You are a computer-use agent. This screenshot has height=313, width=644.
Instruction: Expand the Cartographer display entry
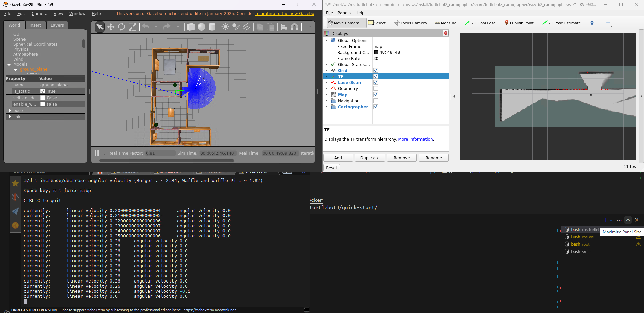[327, 107]
